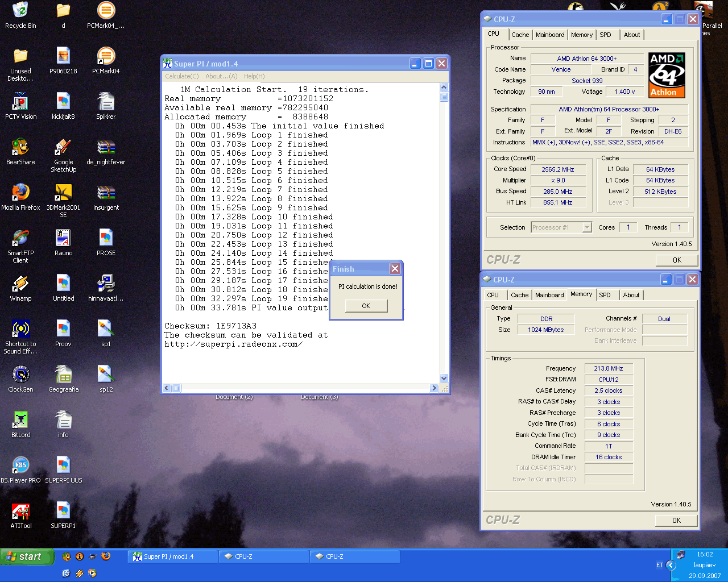Click the AMD Athlon 64 logo
The width and height of the screenshot is (728, 582).
[x=667, y=75]
